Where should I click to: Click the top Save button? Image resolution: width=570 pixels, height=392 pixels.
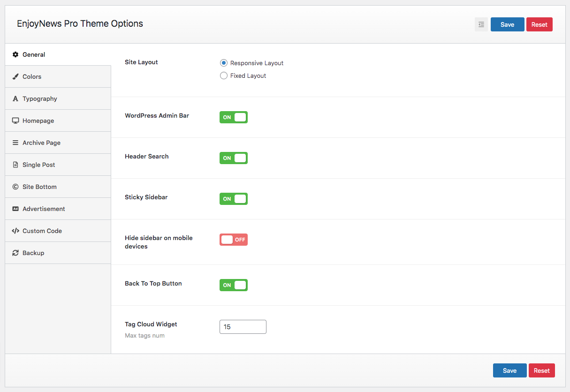508,24
